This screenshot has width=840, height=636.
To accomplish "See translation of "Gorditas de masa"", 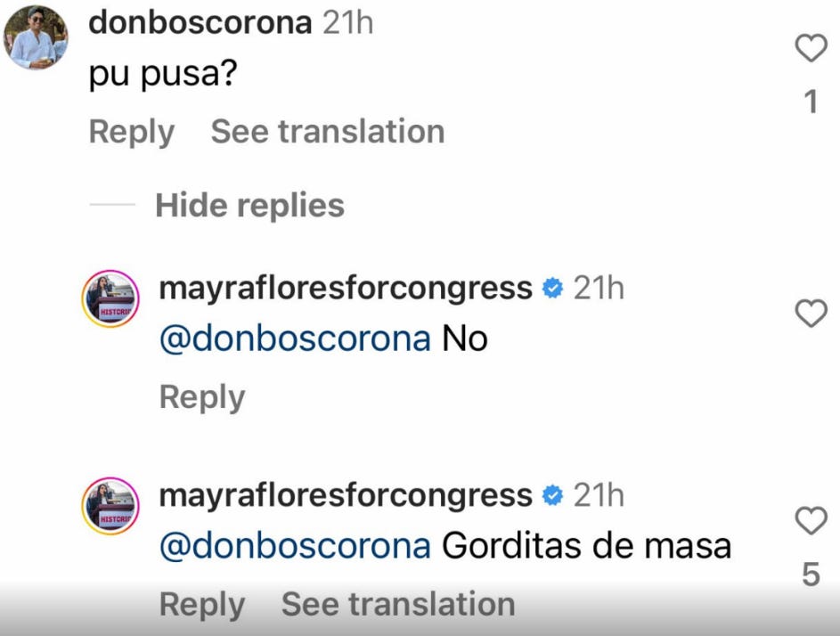I will click(398, 605).
